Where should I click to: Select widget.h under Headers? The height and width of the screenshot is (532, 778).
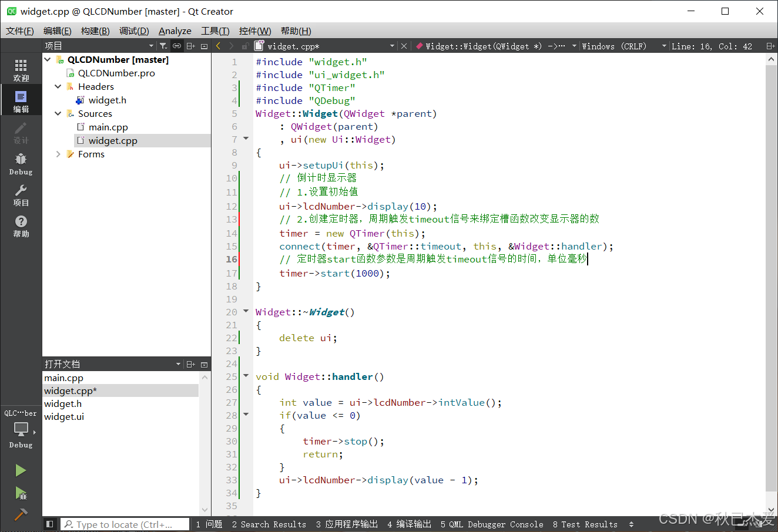[x=108, y=100]
